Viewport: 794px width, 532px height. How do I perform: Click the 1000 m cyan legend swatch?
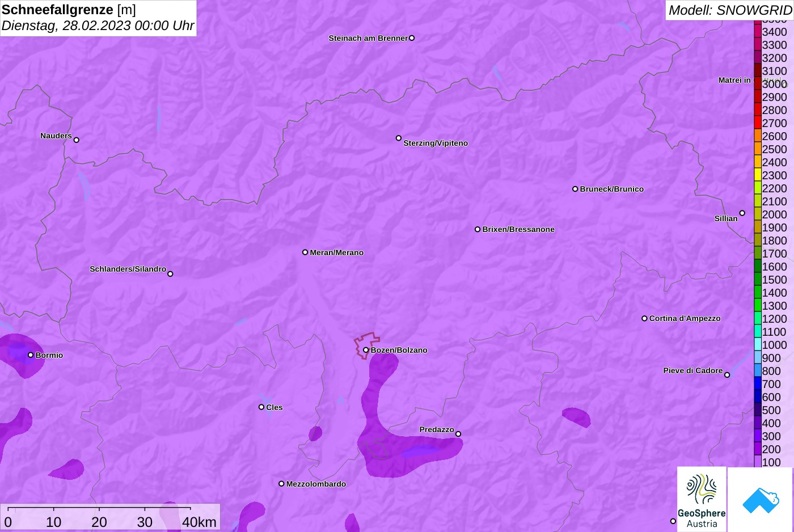click(x=757, y=345)
